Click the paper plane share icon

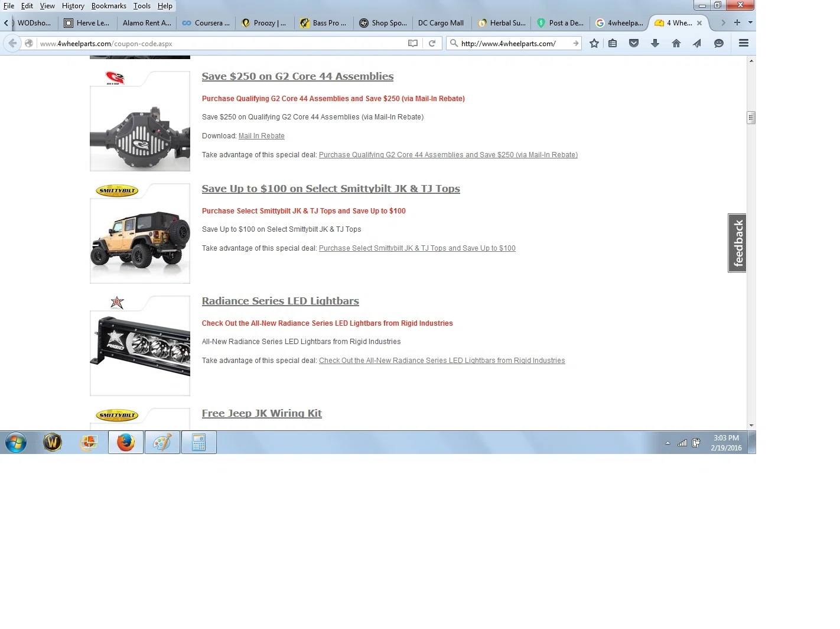(697, 43)
